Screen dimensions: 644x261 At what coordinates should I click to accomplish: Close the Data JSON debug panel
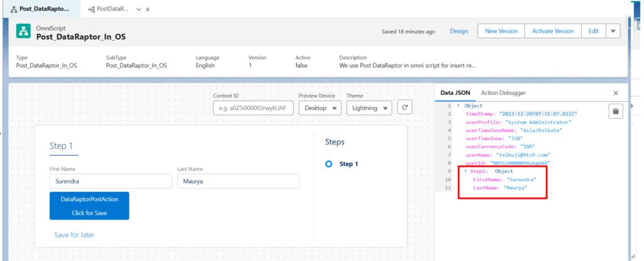(x=616, y=93)
